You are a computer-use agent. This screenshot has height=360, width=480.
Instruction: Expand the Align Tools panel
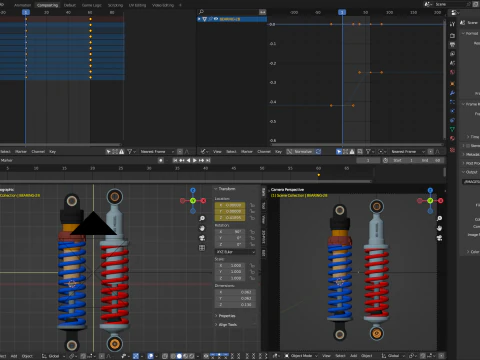(x=226, y=325)
